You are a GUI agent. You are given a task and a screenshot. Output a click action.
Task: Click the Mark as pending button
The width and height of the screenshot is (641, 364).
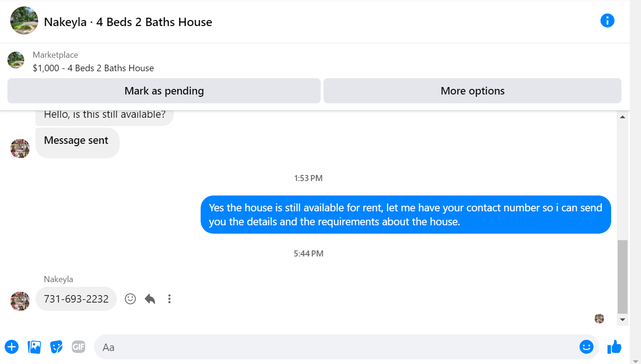click(164, 91)
